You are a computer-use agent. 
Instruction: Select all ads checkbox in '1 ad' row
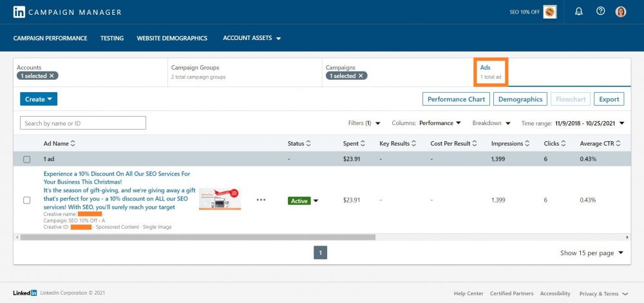point(26,159)
